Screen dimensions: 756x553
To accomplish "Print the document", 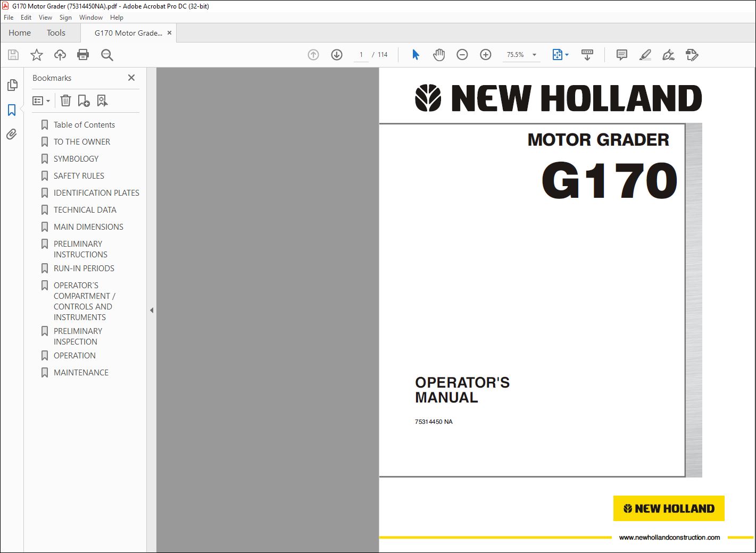I will tap(83, 55).
